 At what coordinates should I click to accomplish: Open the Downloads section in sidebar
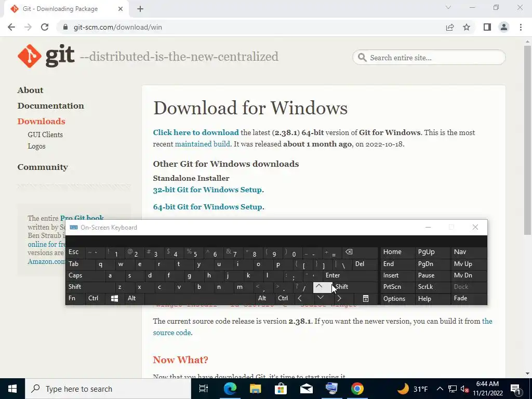click(42, 121)
